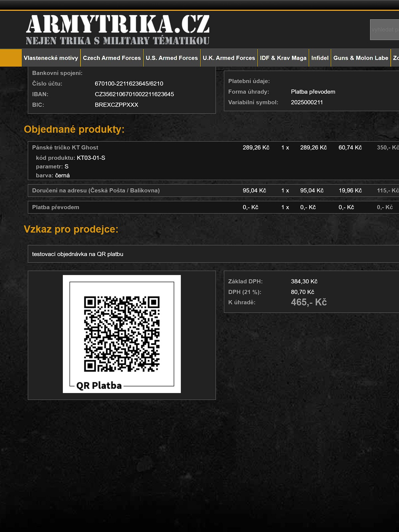Click the BIC value BREXCZPPXXX
399x532 pixels.
[x=116, y=105]
